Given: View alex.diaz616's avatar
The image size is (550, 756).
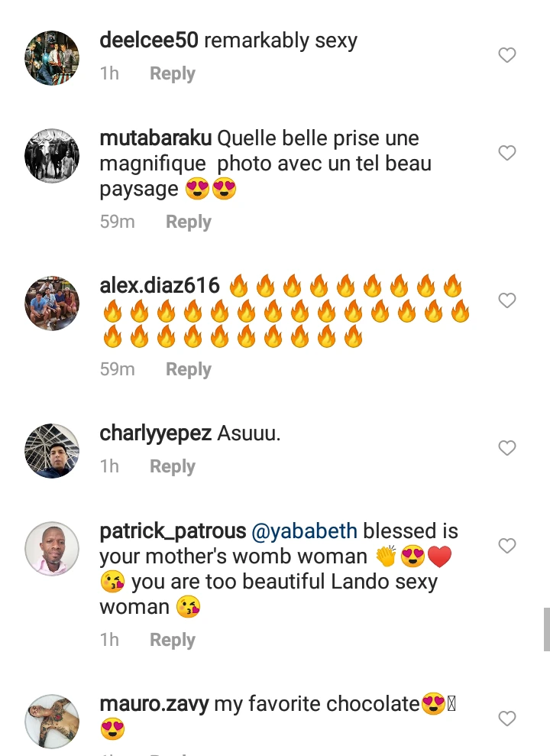Looking at the screenshot, I should point(53,303).
